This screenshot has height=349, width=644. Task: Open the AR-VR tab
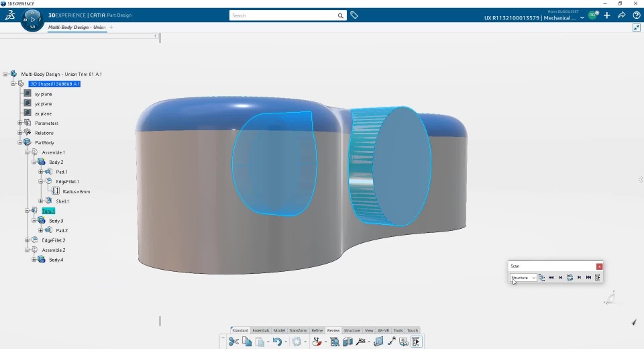383,330
